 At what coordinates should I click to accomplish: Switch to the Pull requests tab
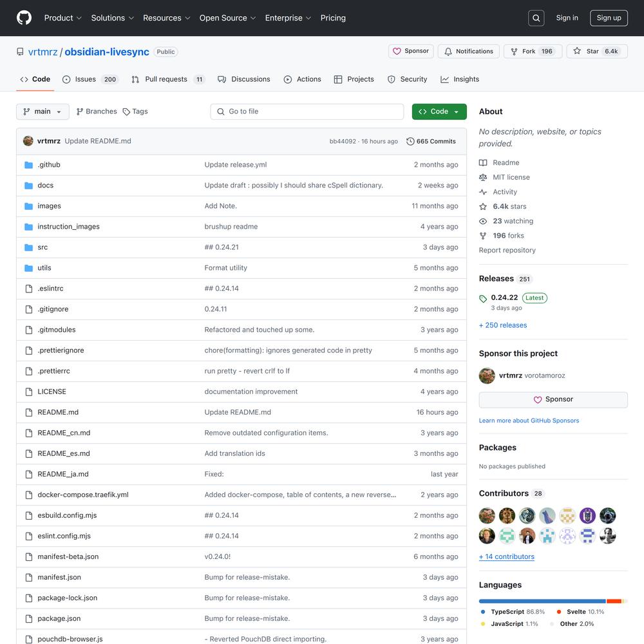(x=167, y=79)
